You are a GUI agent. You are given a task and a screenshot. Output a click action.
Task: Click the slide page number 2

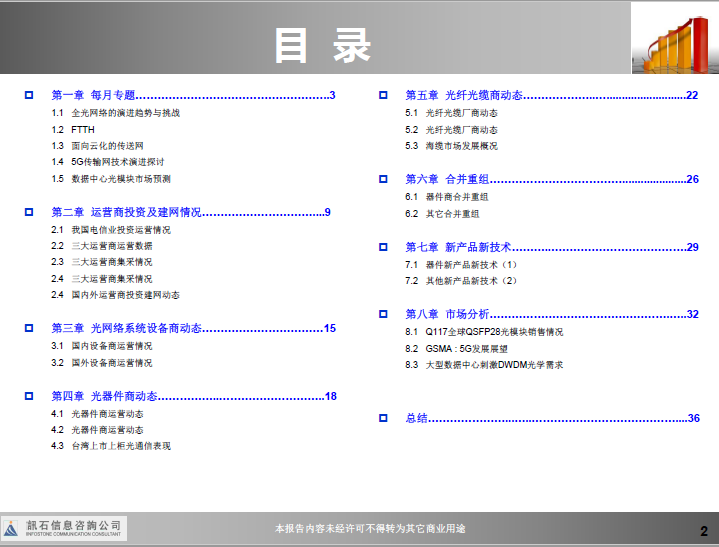(703, 530)
